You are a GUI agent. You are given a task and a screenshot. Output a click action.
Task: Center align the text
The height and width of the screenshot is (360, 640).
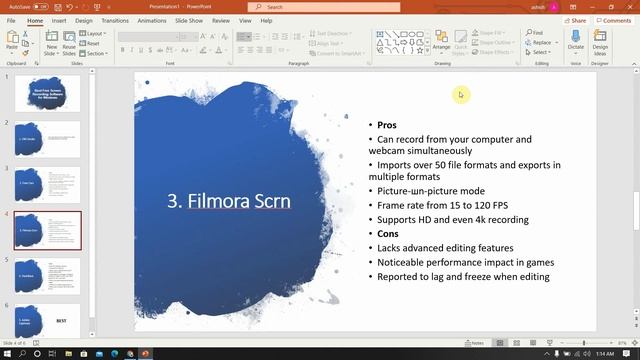(250, 50)
